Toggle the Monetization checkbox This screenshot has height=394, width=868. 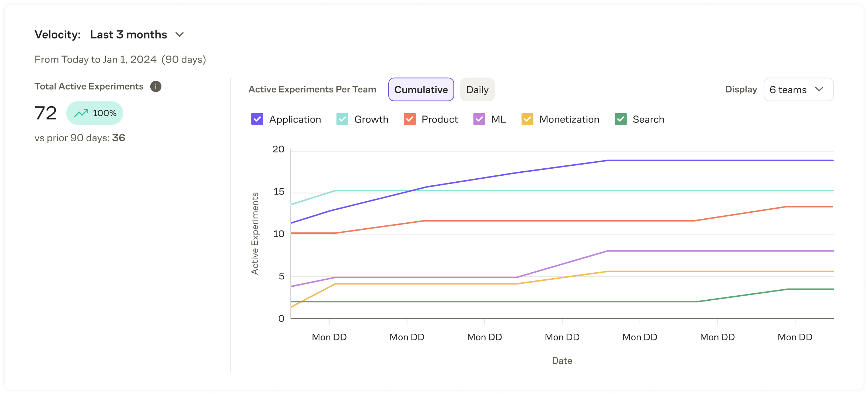click(x=527, y=119)
